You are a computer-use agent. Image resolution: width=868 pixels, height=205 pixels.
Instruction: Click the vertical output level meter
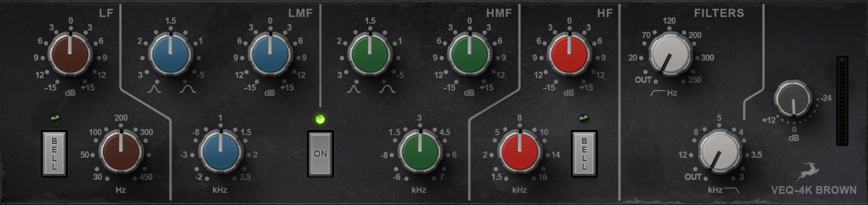point(842,101)
